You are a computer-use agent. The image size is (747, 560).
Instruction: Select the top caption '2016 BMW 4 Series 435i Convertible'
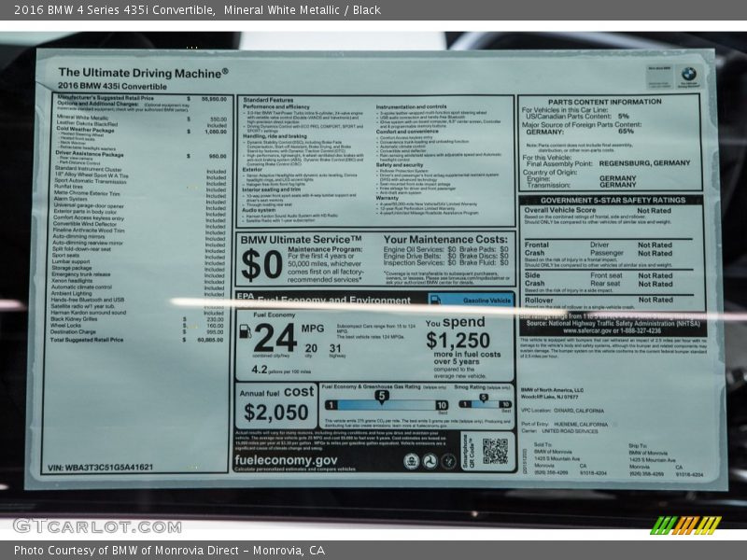pyautogui.click(x=114, y=9)
